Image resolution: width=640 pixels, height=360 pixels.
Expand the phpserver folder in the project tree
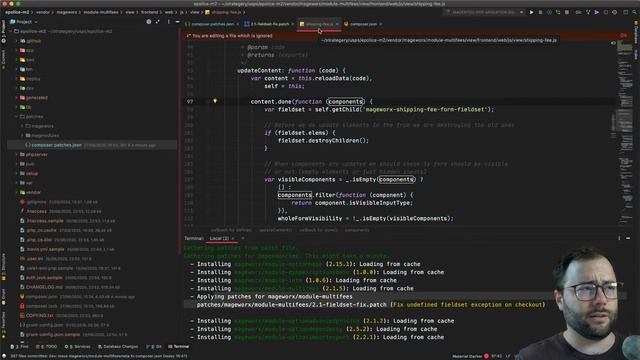17,154
